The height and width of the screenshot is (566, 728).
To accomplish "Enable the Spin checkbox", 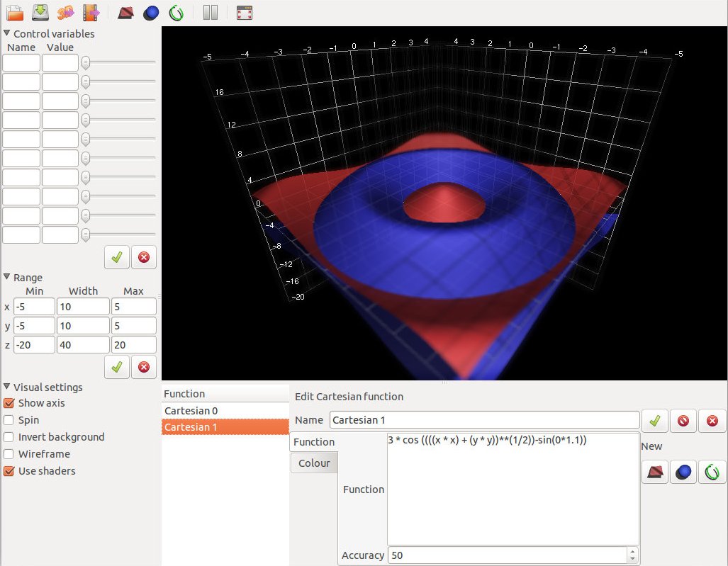I will (9, 420).
